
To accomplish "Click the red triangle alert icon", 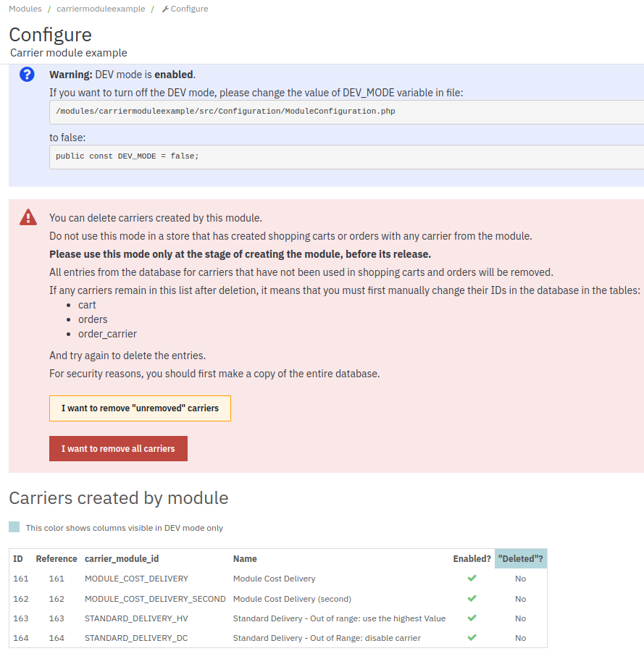I will click(28, 217).
